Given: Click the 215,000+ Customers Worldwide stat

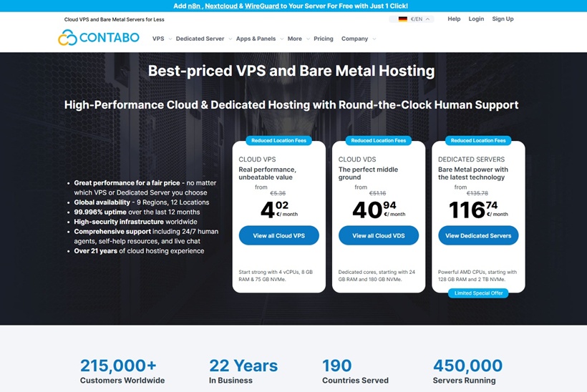Looking at the screenshot, I should 122,371.
